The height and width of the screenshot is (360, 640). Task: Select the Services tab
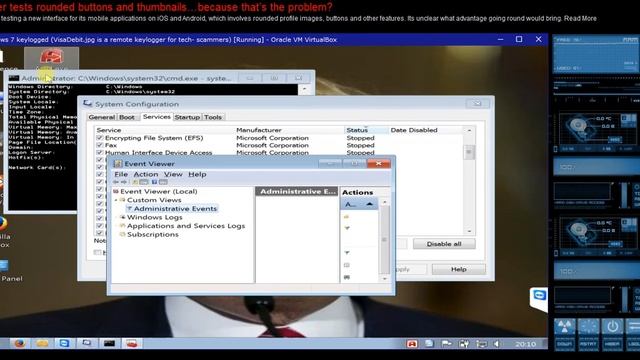(x=157, y=117)
